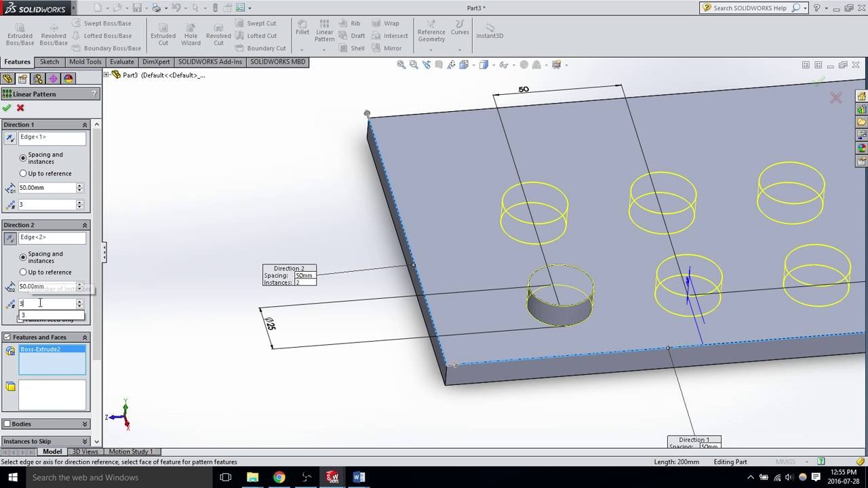Open the Windows Start button

tap(12, 477)
